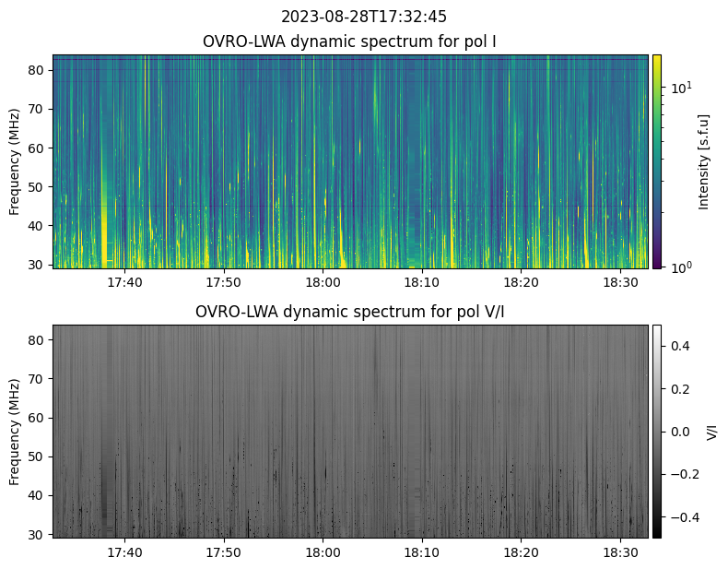The height and width of the screenshot is (569, 728).
Task: Select the pol V/I dynamic spectrum title
Action: tap(349, 312)
